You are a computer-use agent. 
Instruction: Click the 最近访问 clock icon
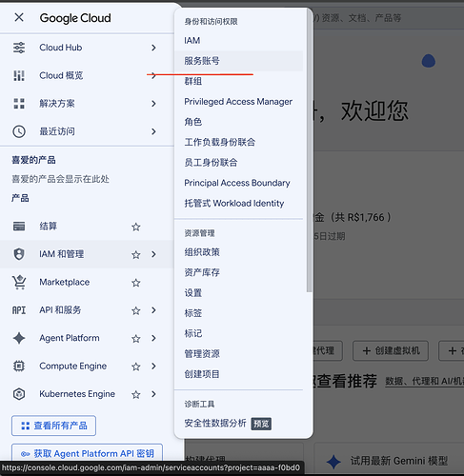coord(19,131)
